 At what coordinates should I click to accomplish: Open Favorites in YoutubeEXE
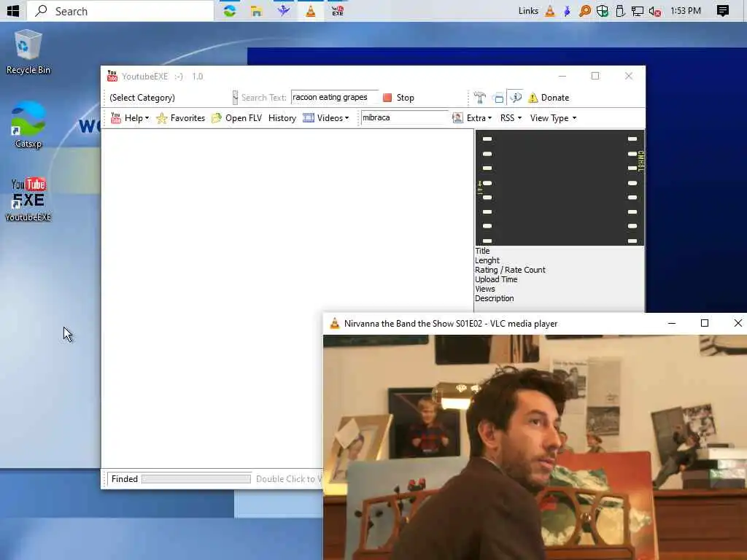[x=181, y=118]
